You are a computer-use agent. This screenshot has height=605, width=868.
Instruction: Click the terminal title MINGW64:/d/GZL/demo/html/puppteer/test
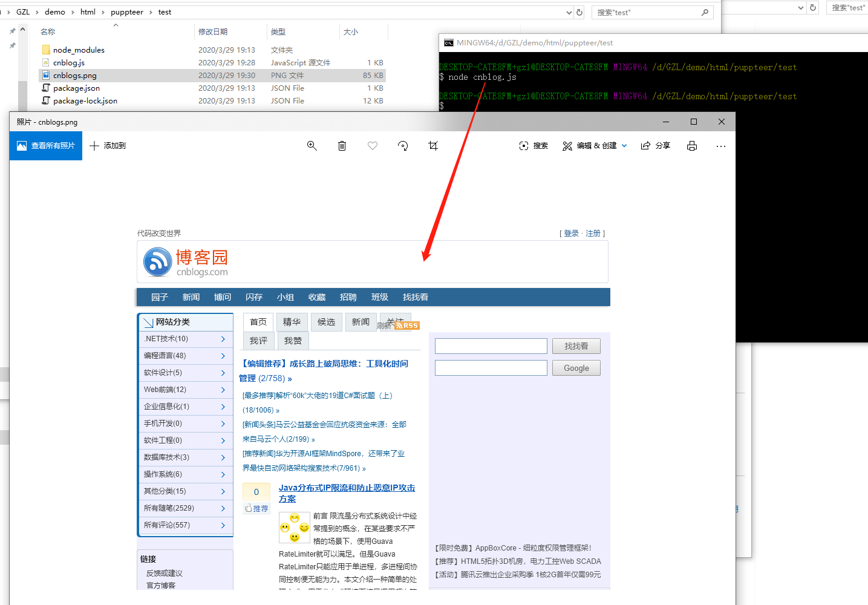535,43
